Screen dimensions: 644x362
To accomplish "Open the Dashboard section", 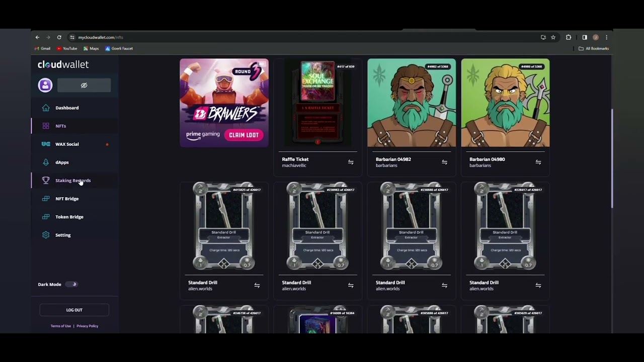I will [x=67, y=108].
